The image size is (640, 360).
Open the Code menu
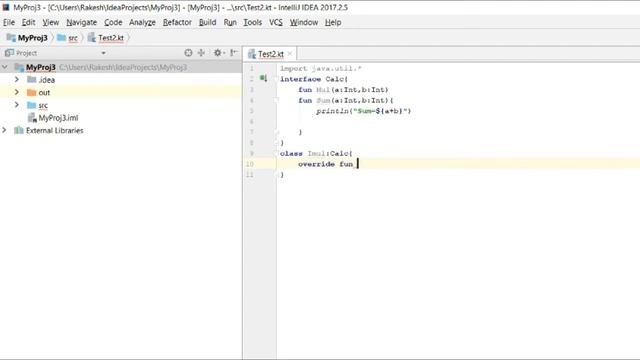pos(113,22)
